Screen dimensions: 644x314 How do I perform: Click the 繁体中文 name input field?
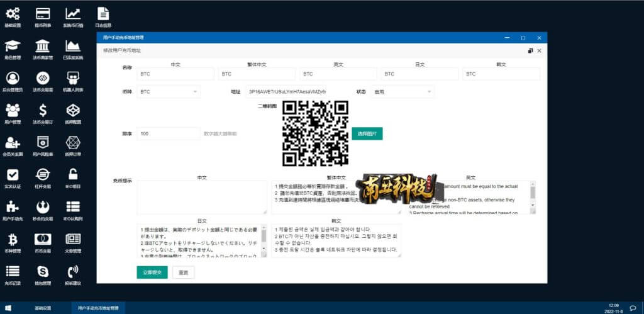pos(257,74)
